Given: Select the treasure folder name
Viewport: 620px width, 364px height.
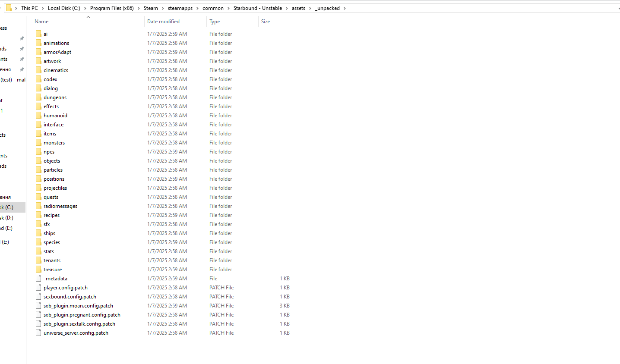Looking at the screenshot, I should (x=53, y=270).
